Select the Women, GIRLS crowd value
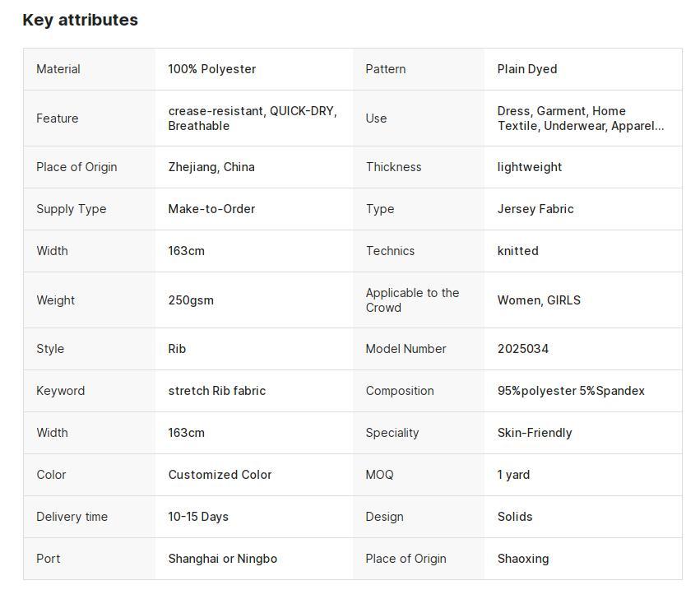The height and width of the screenshot is (590, 700). 540,300
